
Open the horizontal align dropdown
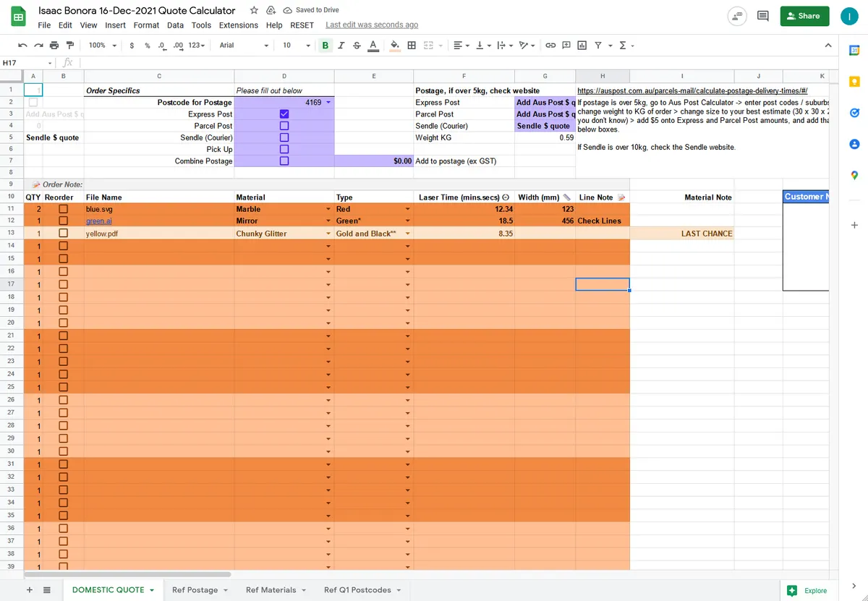461,45
